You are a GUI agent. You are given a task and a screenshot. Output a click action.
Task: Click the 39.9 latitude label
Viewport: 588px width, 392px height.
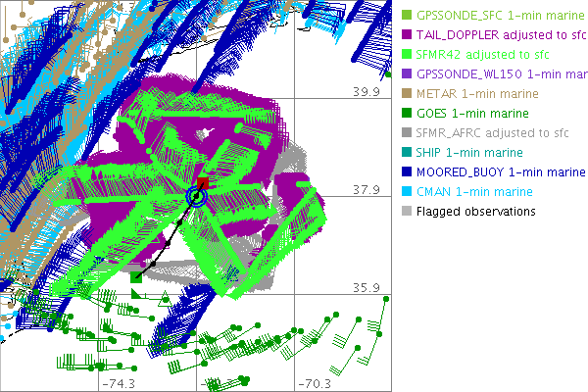point(366,91)
